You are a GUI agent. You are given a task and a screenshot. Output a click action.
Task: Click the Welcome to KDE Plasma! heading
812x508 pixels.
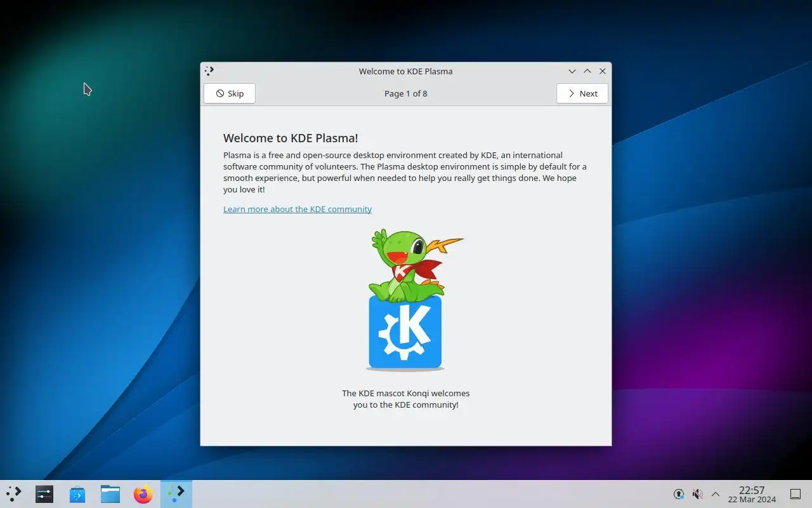coord(291,138)
